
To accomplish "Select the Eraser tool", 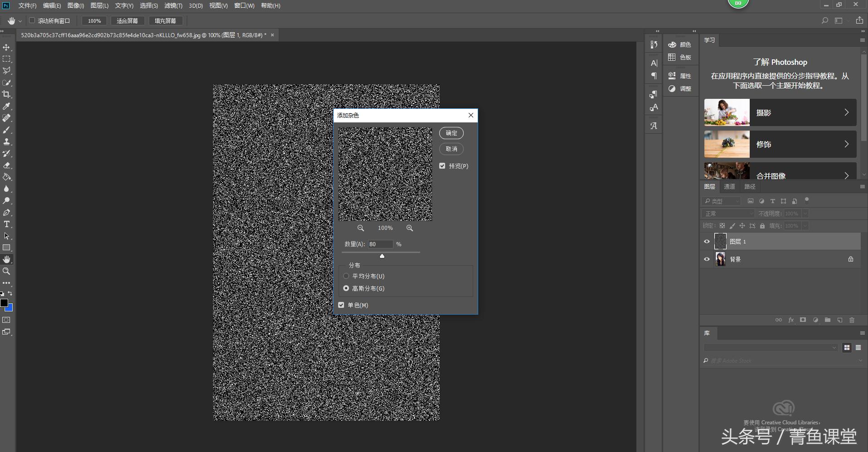I will click(6, 165).
